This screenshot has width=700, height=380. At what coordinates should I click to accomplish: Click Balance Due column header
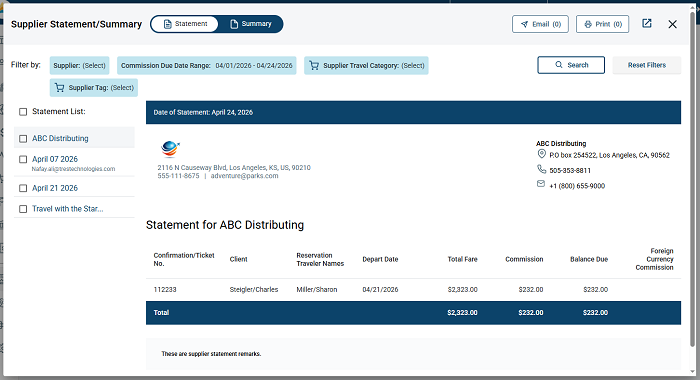tap(589, 259)
